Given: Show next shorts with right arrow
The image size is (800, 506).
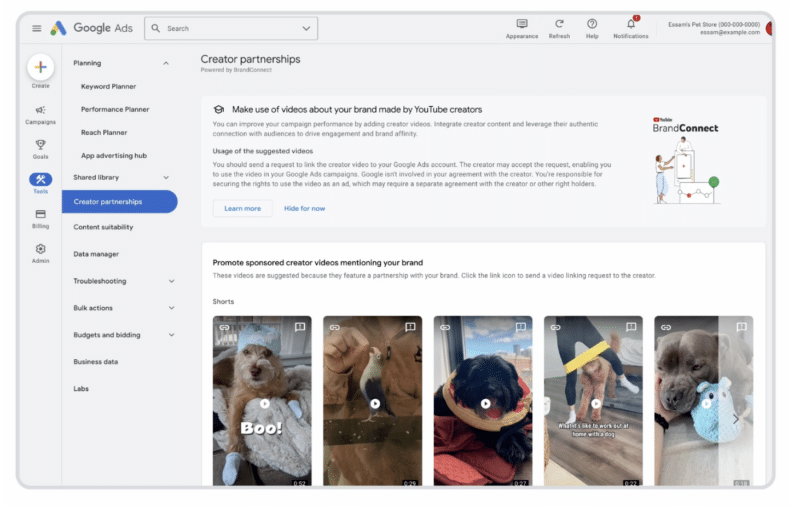Looking at the screenshot, I should click(x=736, y=419).
